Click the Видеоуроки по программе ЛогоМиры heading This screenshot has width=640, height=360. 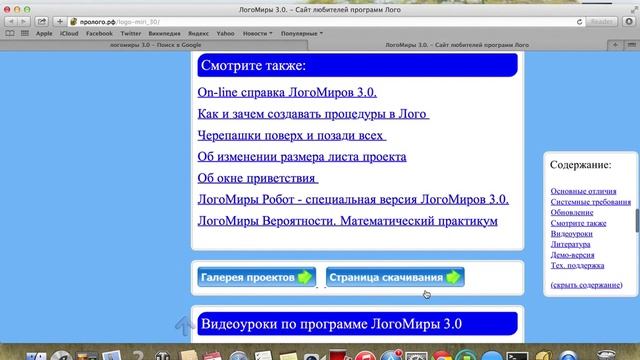[x=358, y=324]
